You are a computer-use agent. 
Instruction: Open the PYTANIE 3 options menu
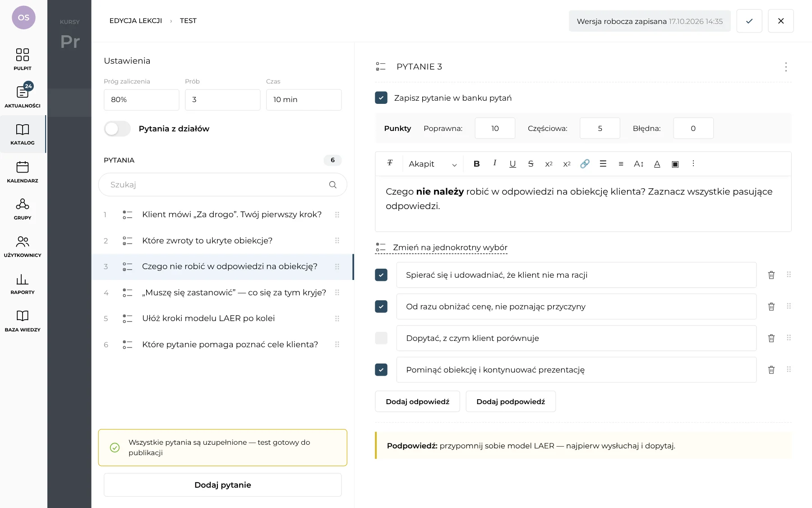coord(786,67)
